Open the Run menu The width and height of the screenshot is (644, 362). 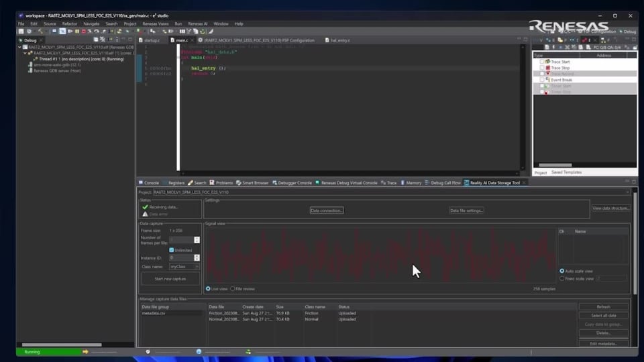click(x=178, y=24)
